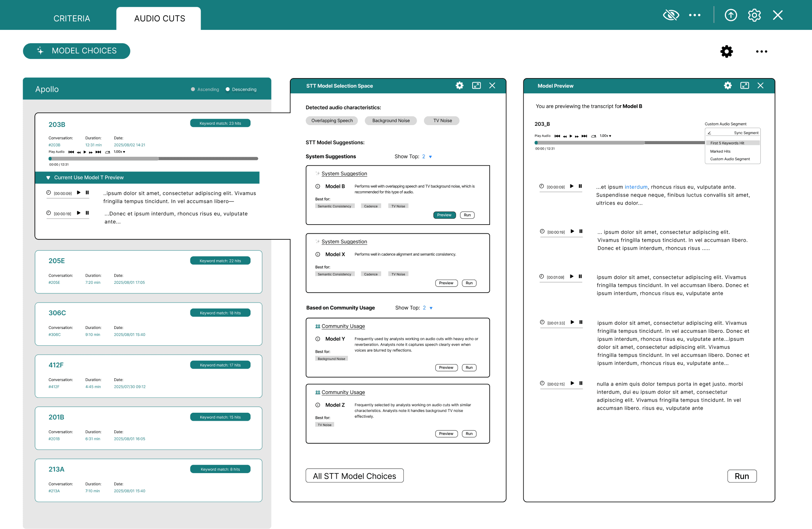Open Community Usage Show Top dropdown

pyautogui.click(x=431, y=308)
